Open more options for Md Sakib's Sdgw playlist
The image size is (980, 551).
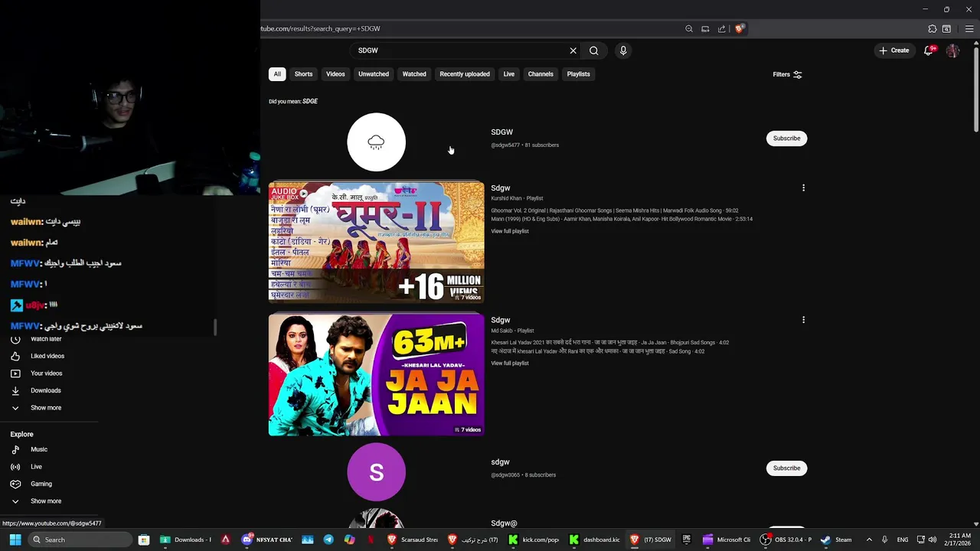coord(803,320)
